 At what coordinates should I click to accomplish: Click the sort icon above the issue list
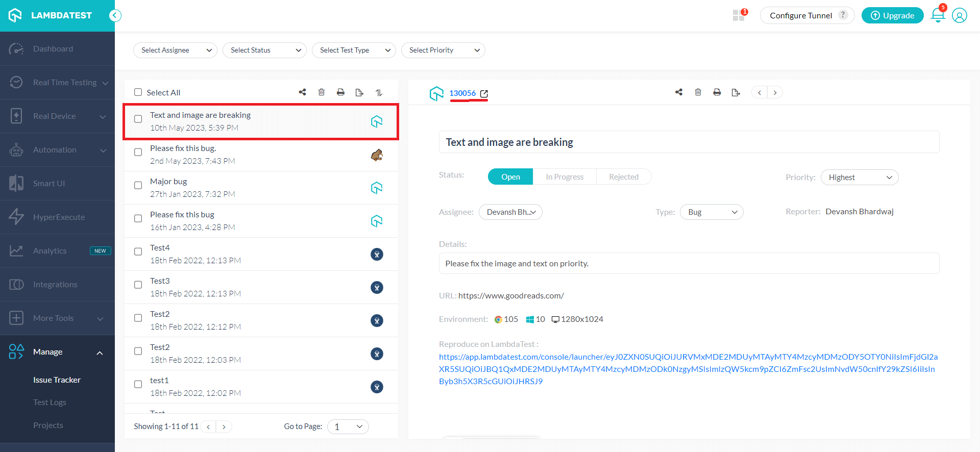pos(379,92)
